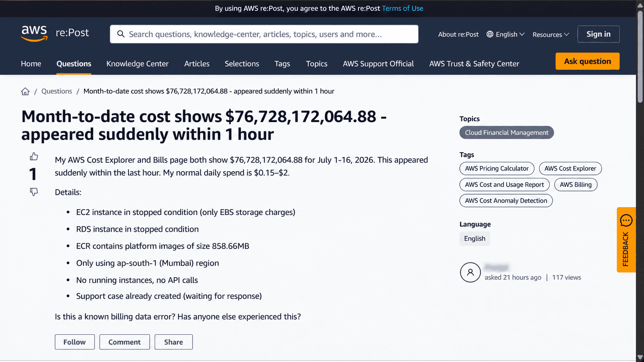Select the Cloud Financial Management topic
Screen dimensions: 644x362
[x=506, y=132]
